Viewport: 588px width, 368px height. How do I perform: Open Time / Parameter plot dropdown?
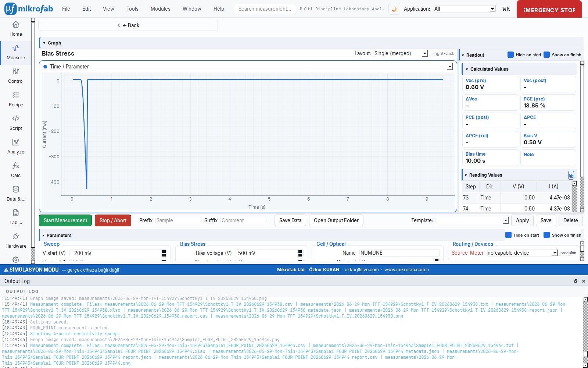tap(251, 67)
